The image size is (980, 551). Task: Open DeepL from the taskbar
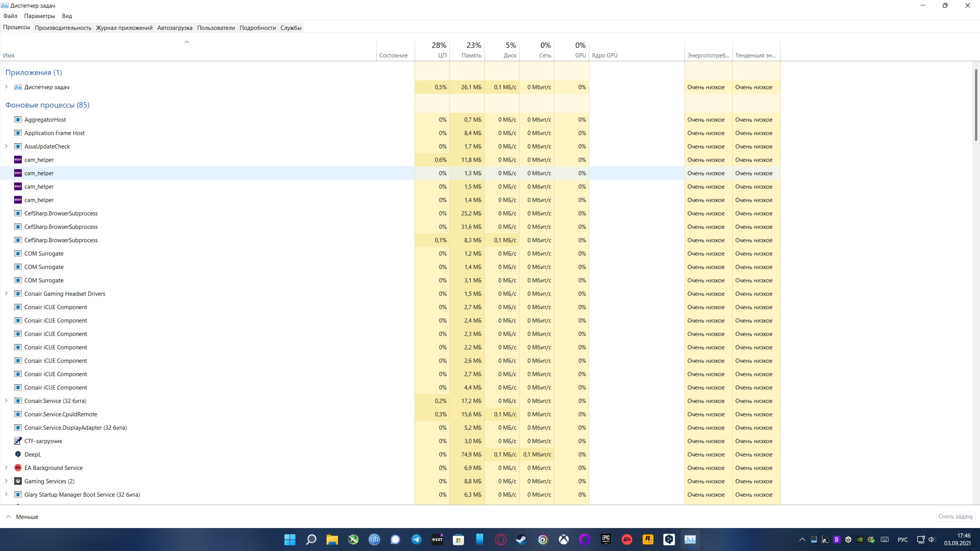coord(669,540)
